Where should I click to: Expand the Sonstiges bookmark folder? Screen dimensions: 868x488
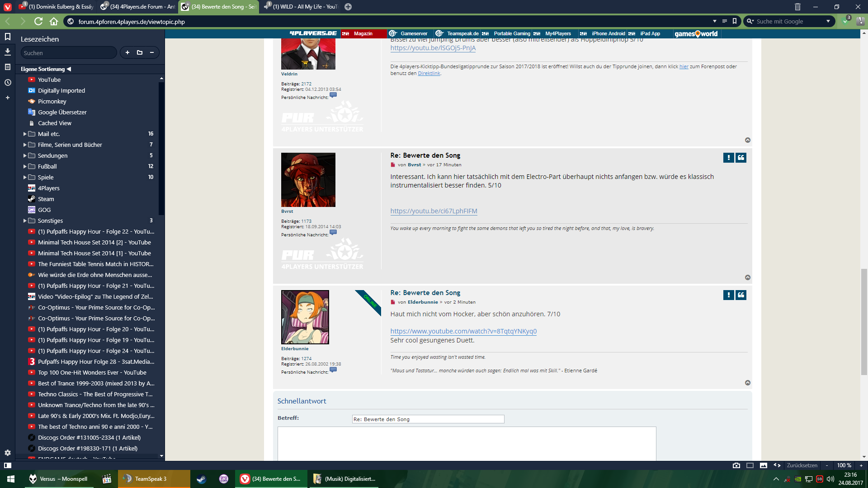[25, 221]
